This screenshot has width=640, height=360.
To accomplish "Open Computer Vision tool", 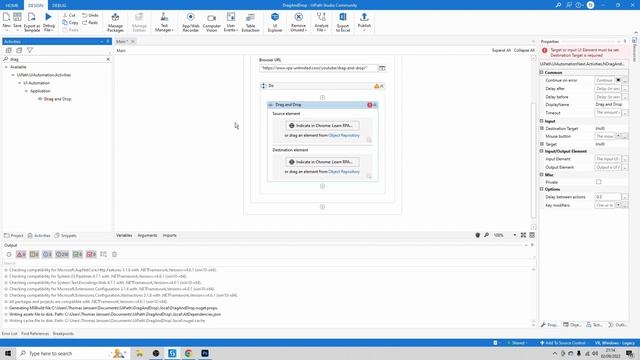I will (x=211, y=22).
